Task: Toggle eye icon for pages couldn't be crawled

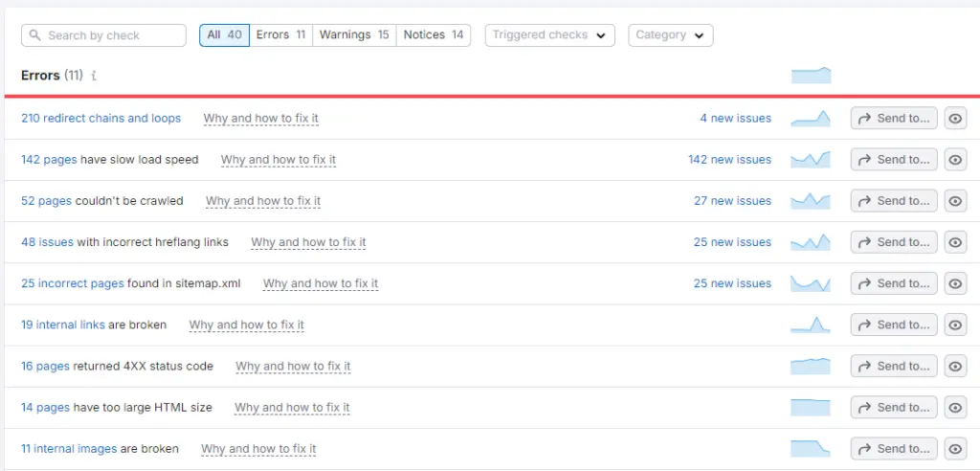Action: (x=955, y=201)
